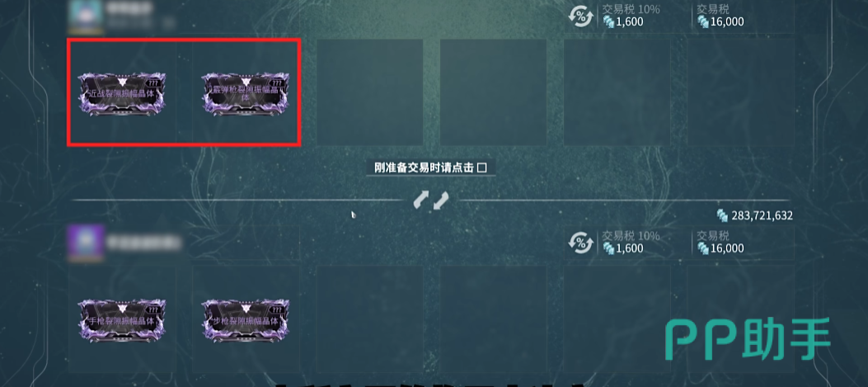Select the 近战裂隙振幅晶体 riven mod item

coord(122,94)
